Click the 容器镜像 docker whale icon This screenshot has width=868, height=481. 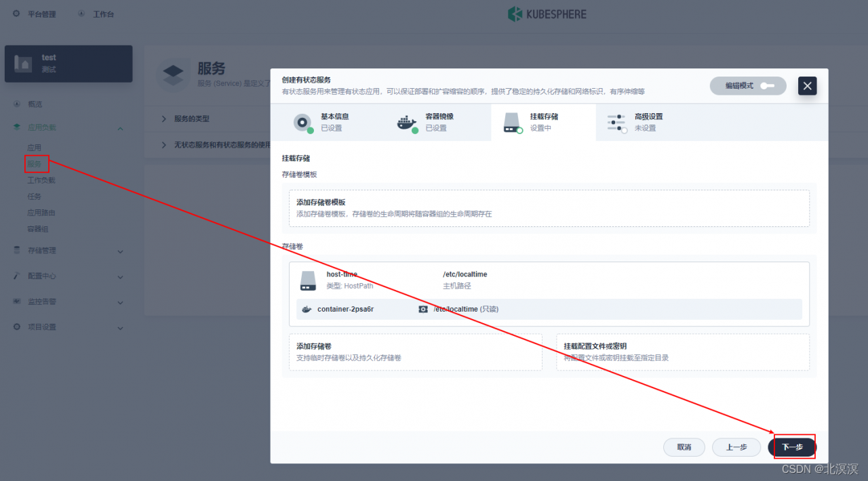point(407,123)
